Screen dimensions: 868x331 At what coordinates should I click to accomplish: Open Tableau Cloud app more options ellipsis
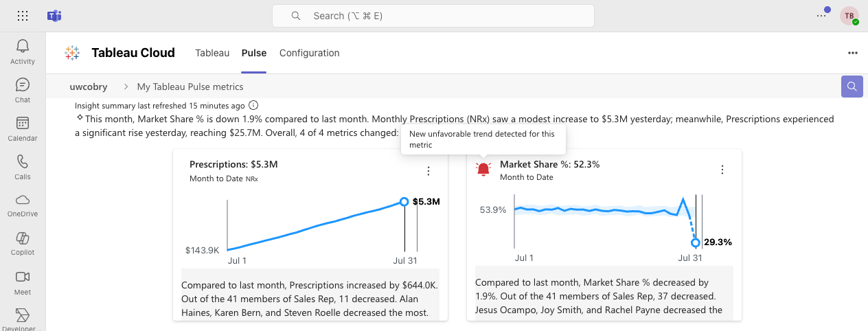(853, 53)
